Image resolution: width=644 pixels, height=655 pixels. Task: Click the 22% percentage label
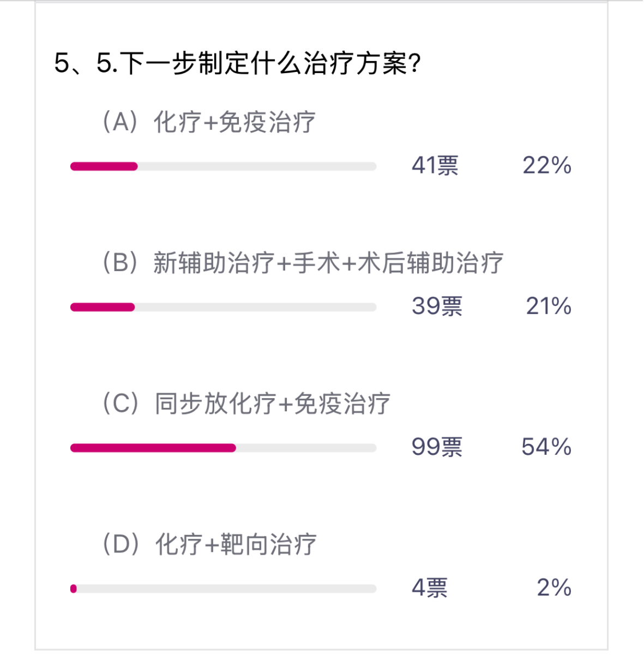547,165
